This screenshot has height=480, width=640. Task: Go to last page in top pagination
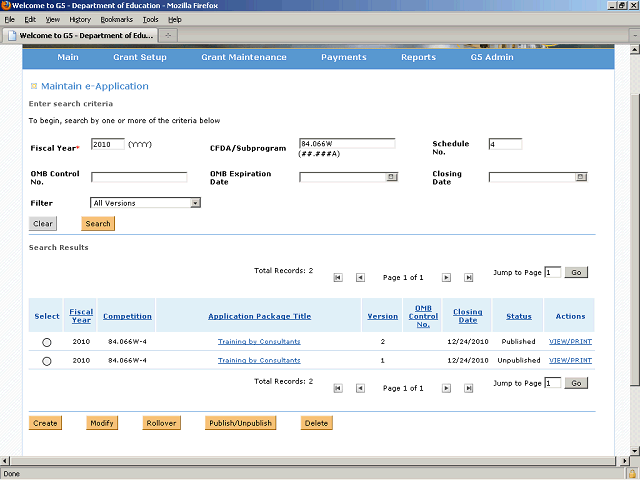point(467,277)
